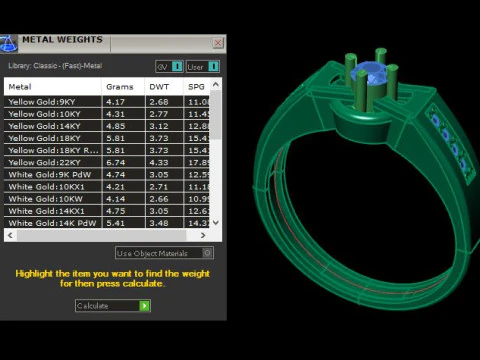Select the White Gold:14K PdW row
Image resolution: width=480 pixels, height=360 pixels.
(x=107, y=223)
